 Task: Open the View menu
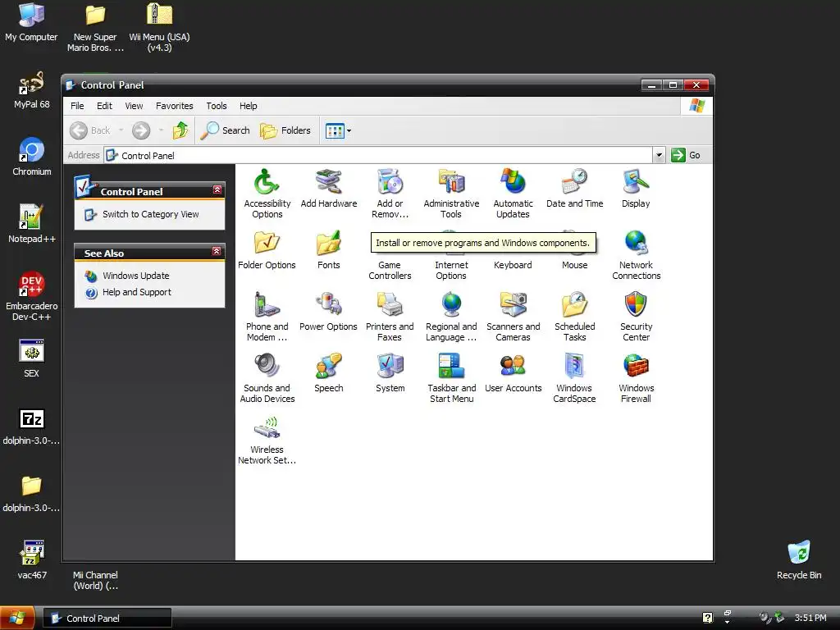(x=134, y=106)
